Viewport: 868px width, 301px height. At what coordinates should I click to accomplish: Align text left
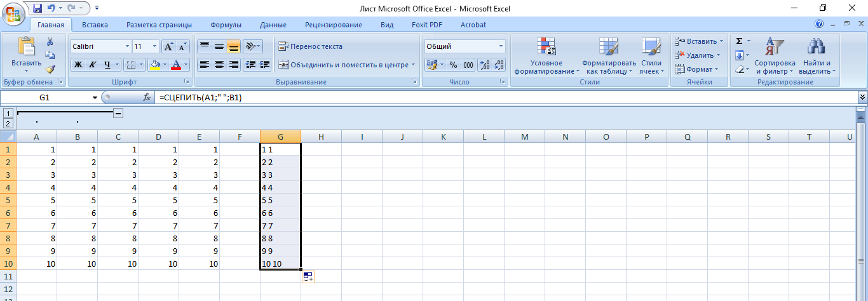204,64
